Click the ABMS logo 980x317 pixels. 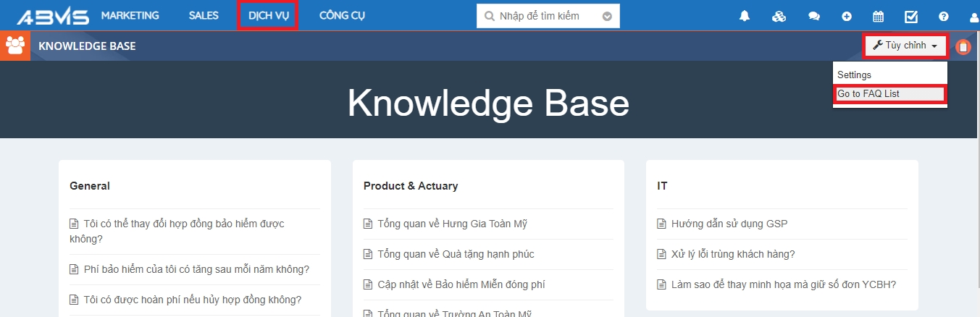pyautogui.click(x=52, y=16)
